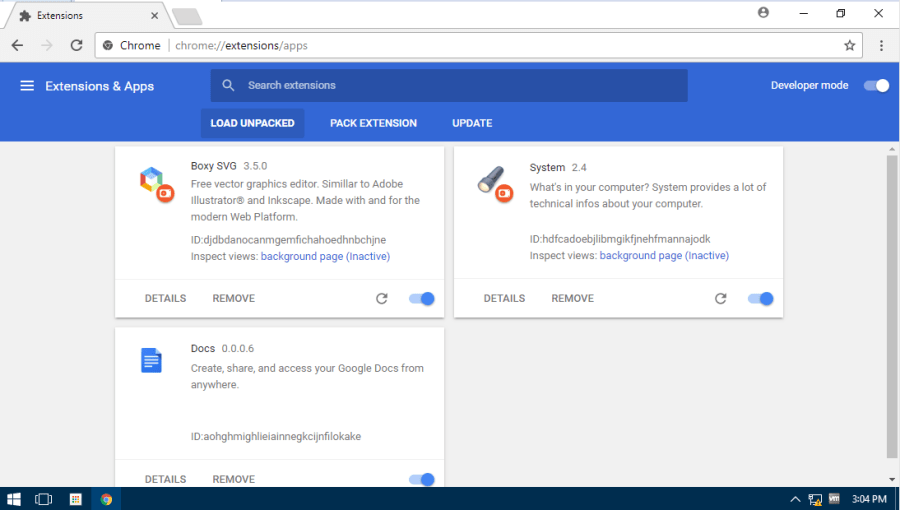
Task: Select the Extensions browser tab
Action: pos(85,16)
